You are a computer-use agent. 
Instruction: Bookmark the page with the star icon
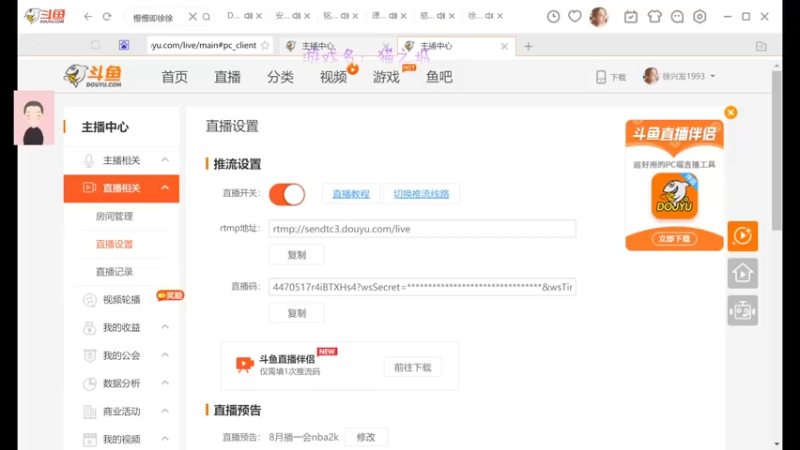265,45
